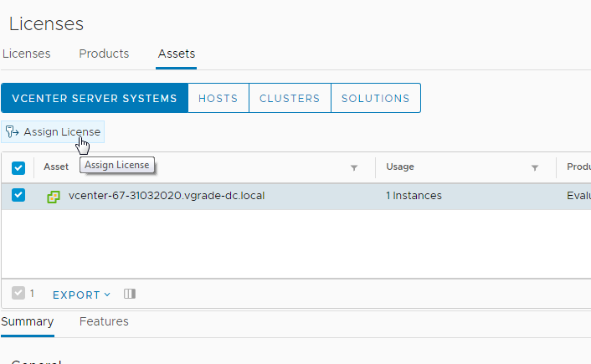The image size is (591, 364).
Task: Click the selected-count checkbox in grid footer
Action: pos(18,294)
